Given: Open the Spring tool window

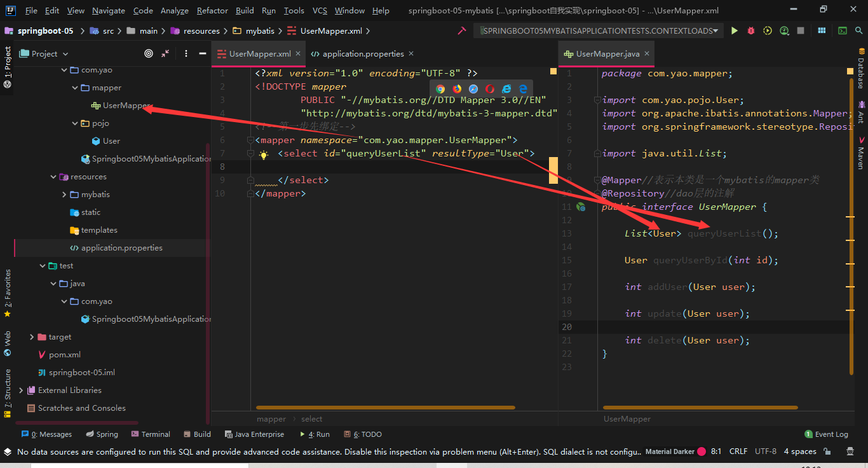Looking at the screenshot, I should (102, 434).
